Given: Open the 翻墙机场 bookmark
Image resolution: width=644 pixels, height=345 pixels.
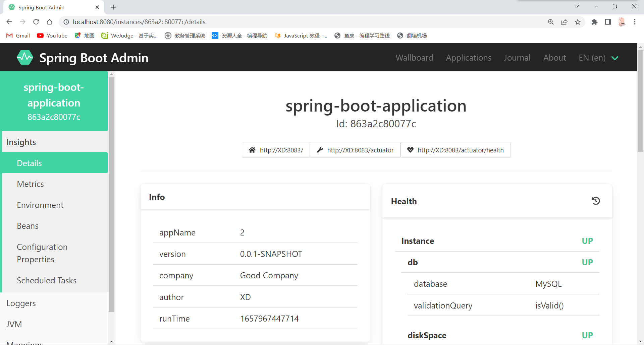Looking at the screenshot, I should 412,36.
